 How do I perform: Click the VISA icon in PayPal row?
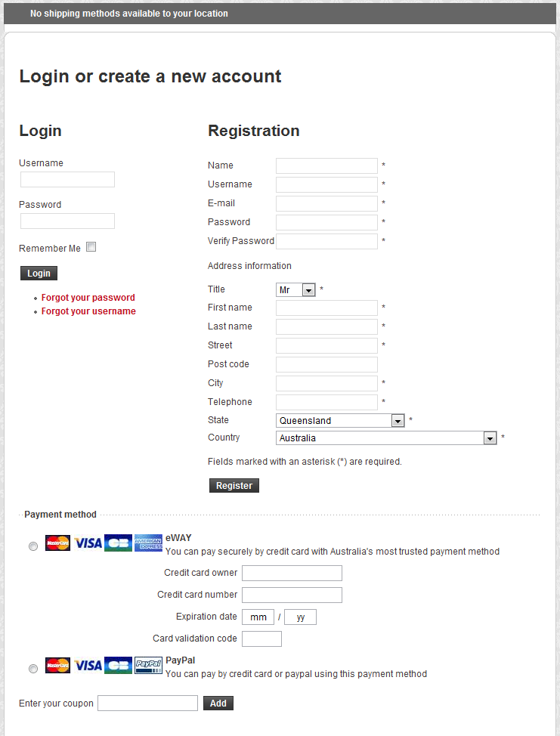click(88, 666)
